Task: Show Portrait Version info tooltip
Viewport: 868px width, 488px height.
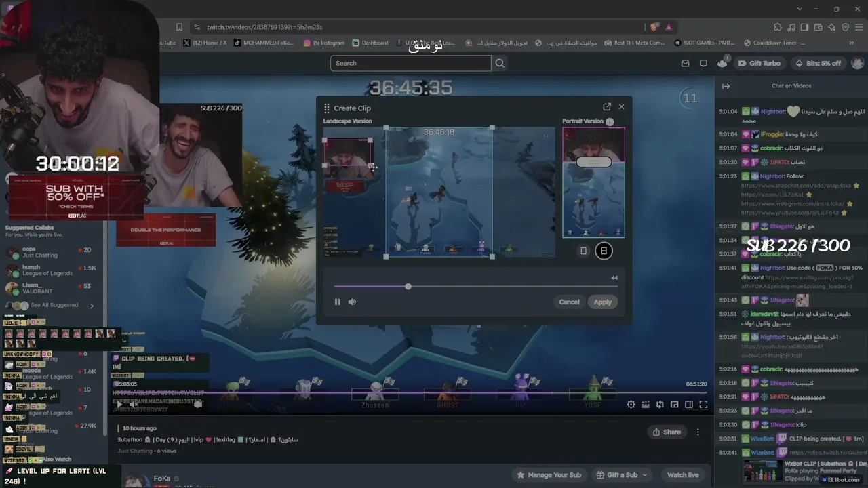Action: coord(610,122)
